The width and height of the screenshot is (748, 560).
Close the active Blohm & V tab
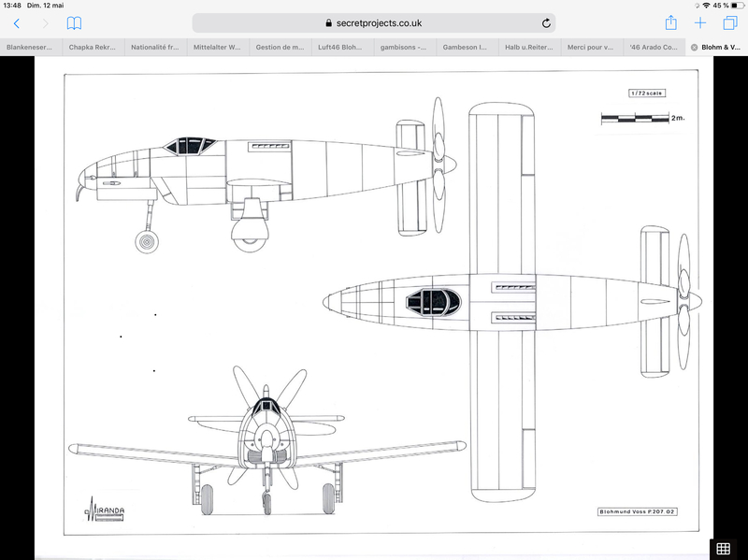pos(694,47)
